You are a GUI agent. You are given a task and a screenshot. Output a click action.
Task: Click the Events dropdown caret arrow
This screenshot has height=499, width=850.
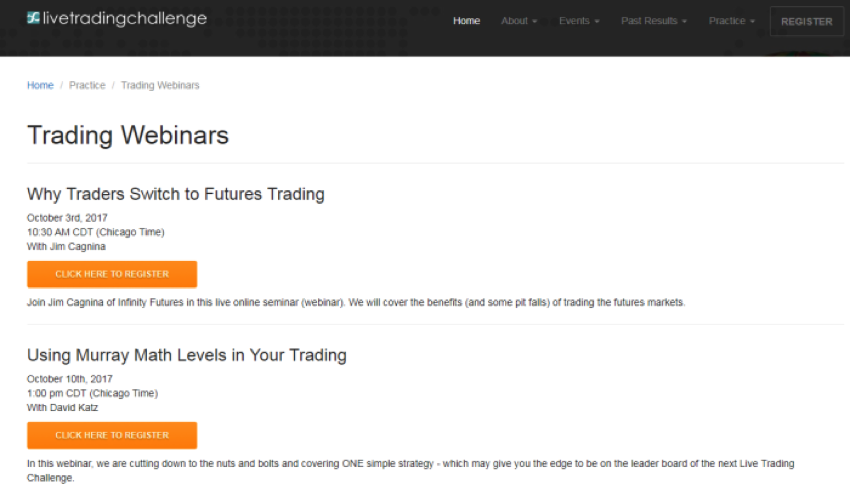tap(597, 21)
